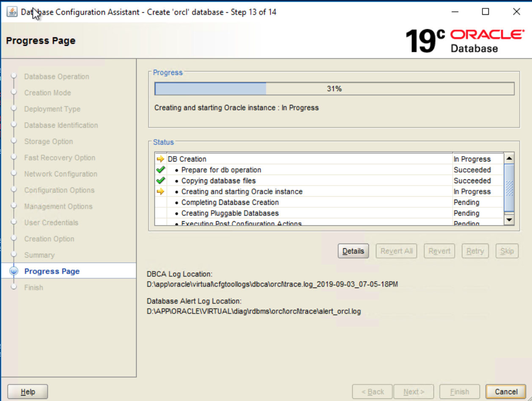Image resolution: width=532 pixels, height=401 pixels.
Task: Click the yellow arrow beside Creating and starting Oracle instance
Action: 160,192
